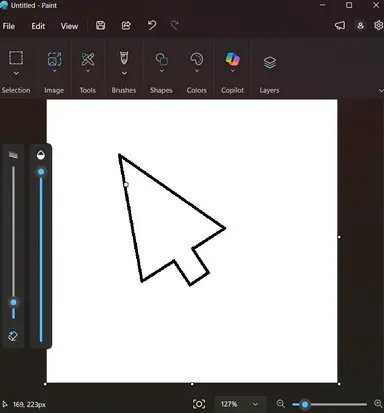Image resolution: width=384 pixels, height=413 pixels.
Task: Click the Copilot label
Action: point(232,90)
